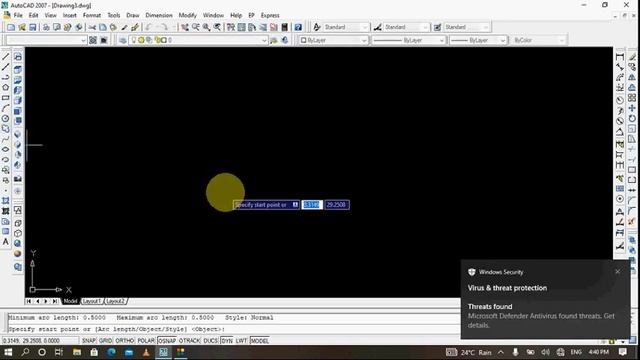Dismiss the Windows Security notification
The image size is (640, 360).
click(x=618, y=271)
